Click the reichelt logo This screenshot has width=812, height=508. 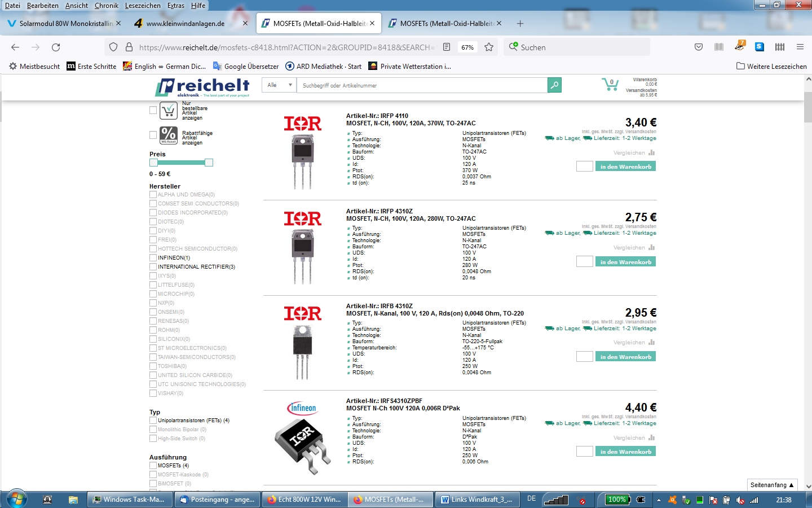click(x=202, y=87)
